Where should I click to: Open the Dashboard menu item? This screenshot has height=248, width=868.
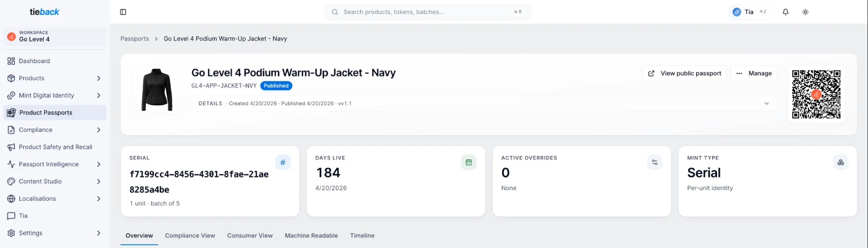55,61
